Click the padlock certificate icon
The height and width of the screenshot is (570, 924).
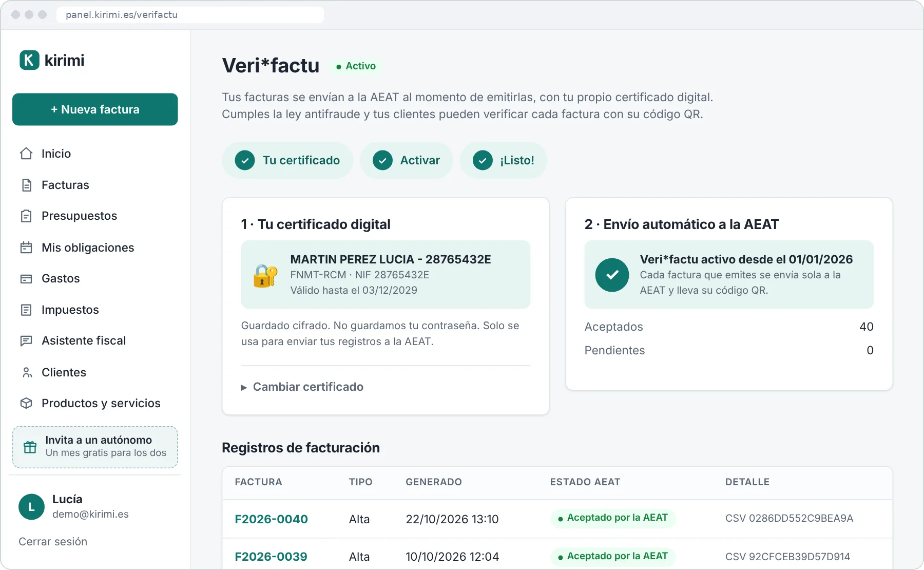click(265, 276)
